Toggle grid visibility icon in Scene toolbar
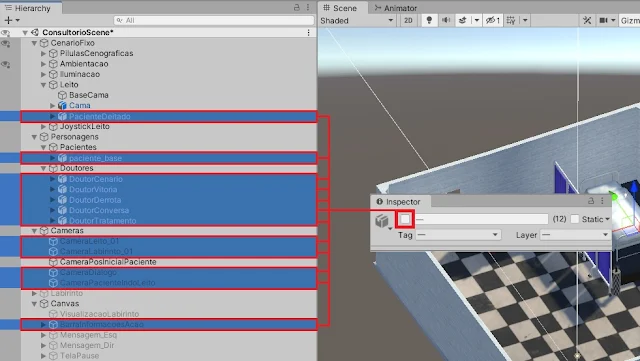The image size is (640, 361). tap(511, 20)
